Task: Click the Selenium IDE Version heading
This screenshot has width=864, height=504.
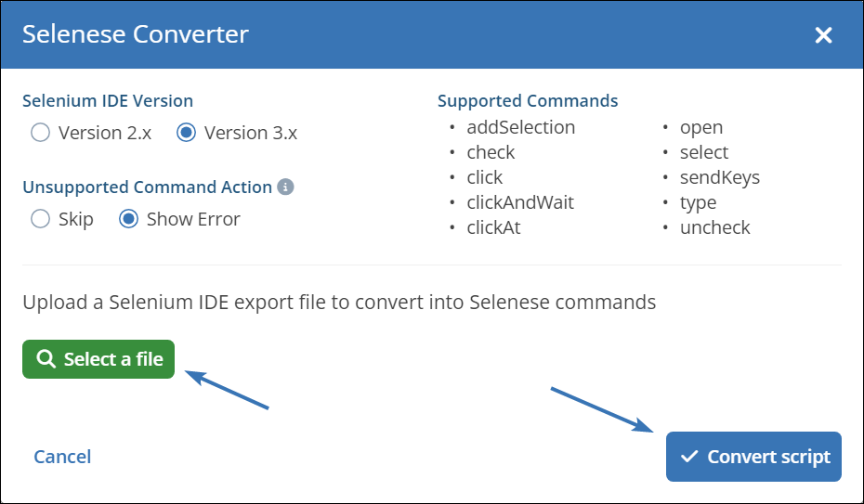Action: 108,101
